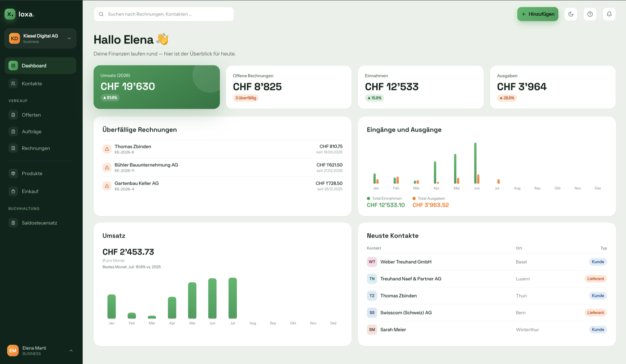Open contact Sarah Meier
The height and width of the screenshot is (364, 626).
487,330
